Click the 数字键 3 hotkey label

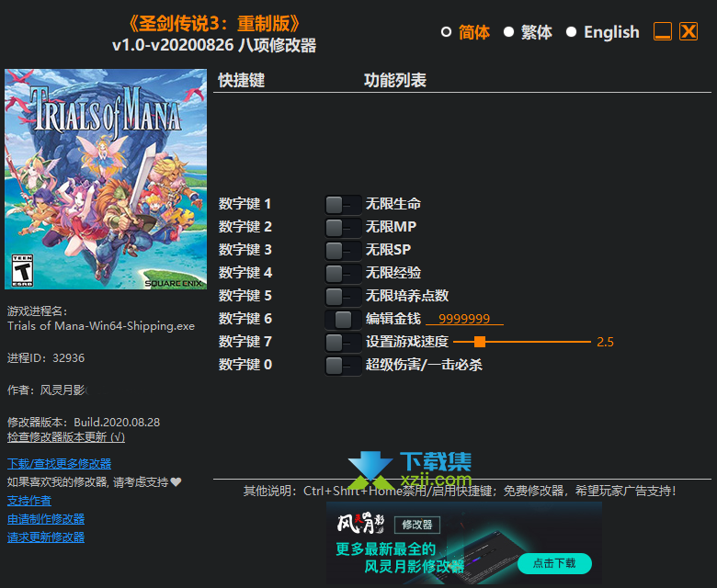pyautogui.click(x=245, y=250)
